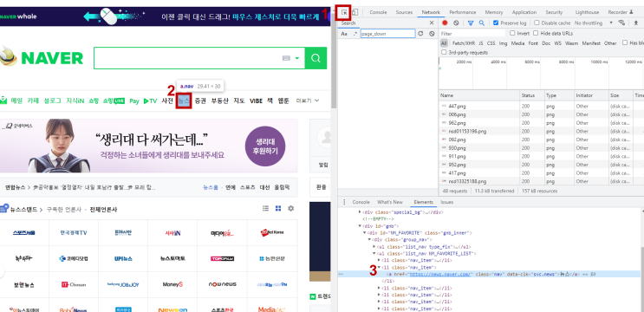
Task: Collapse the div id gnb node
Action: coord(360,226)
